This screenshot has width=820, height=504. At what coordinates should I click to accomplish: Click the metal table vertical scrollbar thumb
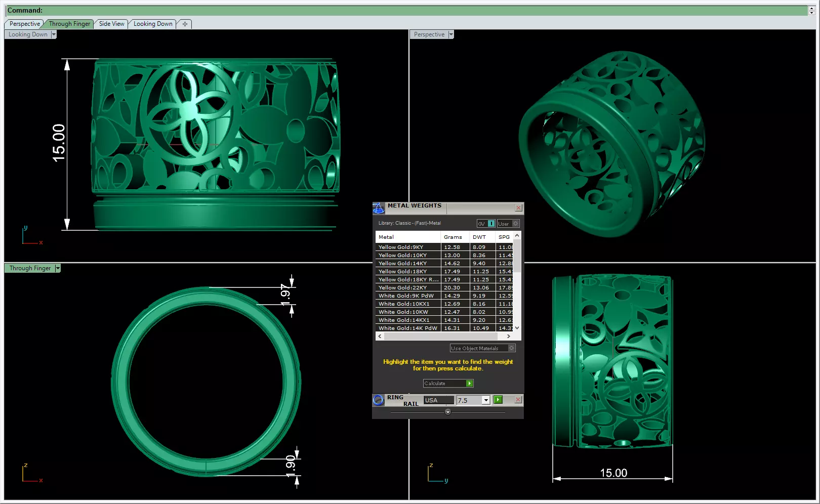point(517,256)
